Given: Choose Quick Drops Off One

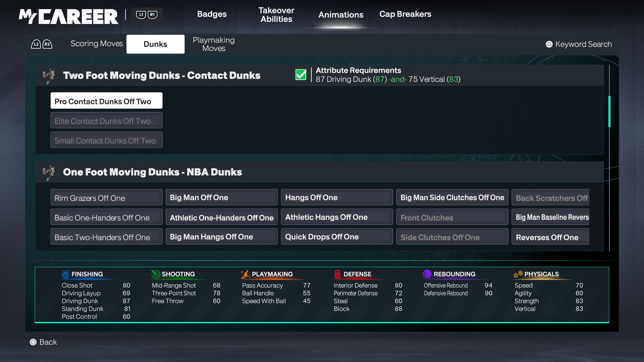Looking at the screenshot, I should coord(337,236).
